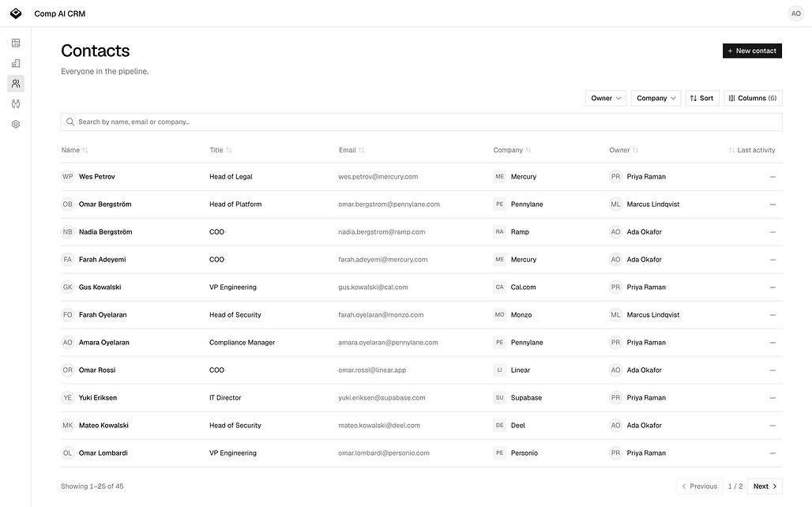This screenshot has height=507, width=812.
Task: Sort table by Company column header
Action: 512,150
